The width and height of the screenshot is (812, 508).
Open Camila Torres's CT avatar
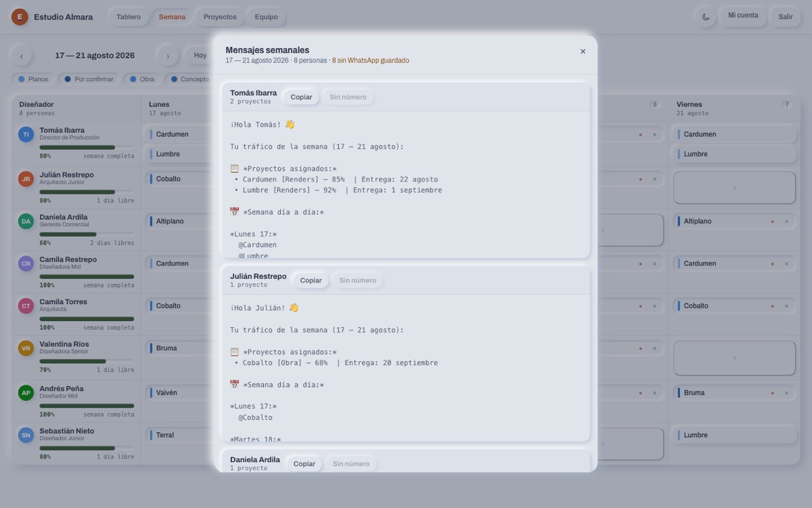click(26, 305)
